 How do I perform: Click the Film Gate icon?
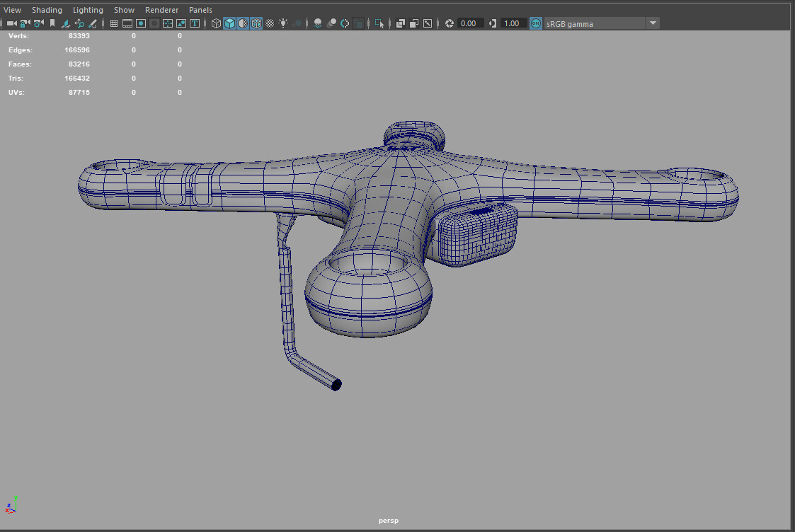(x=127, y=23)
